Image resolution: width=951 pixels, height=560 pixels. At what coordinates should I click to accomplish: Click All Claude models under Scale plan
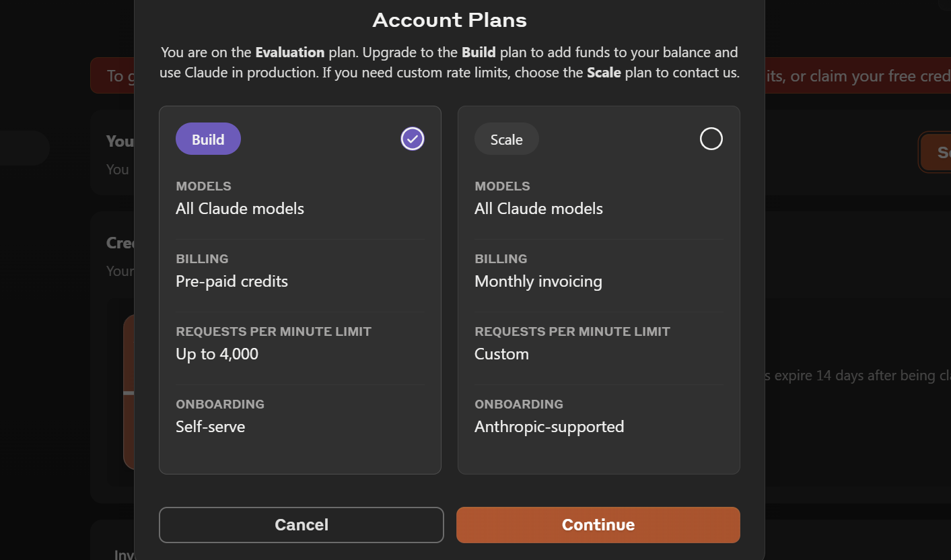[x=538, y=209]
